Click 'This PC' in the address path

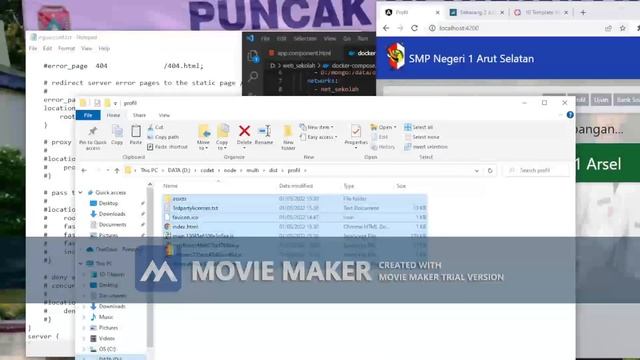pyautogui.click(x=149, y=170)
